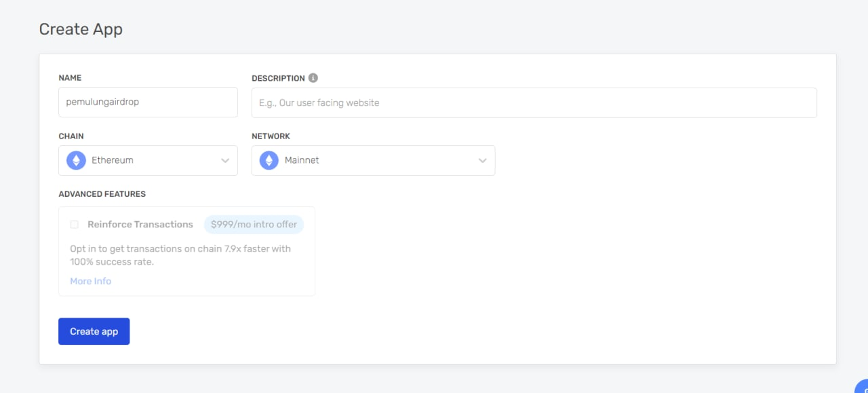Open the Network selector showing Mainnet
This screenshot has height=393, width=868.
(x=373, y=160)
